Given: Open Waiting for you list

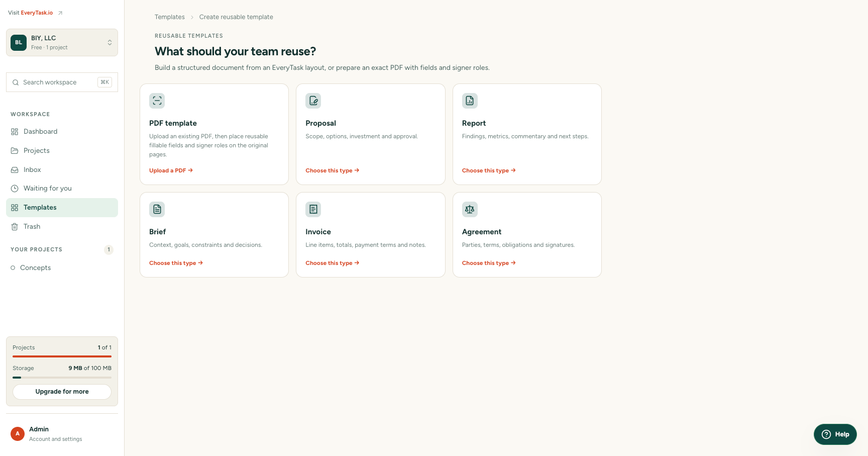Looking at the screenshot, I should (x=62, y=189).
